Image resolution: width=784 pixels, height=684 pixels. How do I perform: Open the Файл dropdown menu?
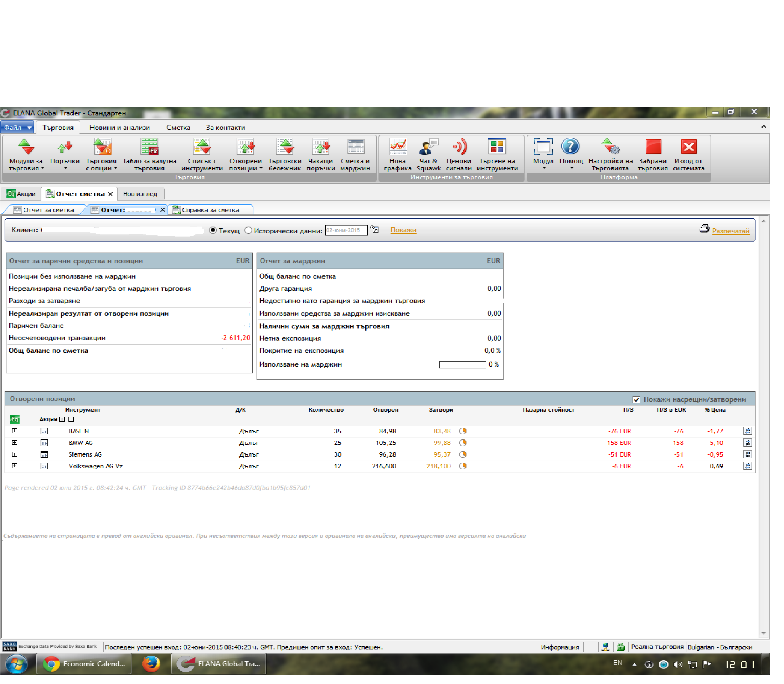pyautogui.click(x=17, y=128)
